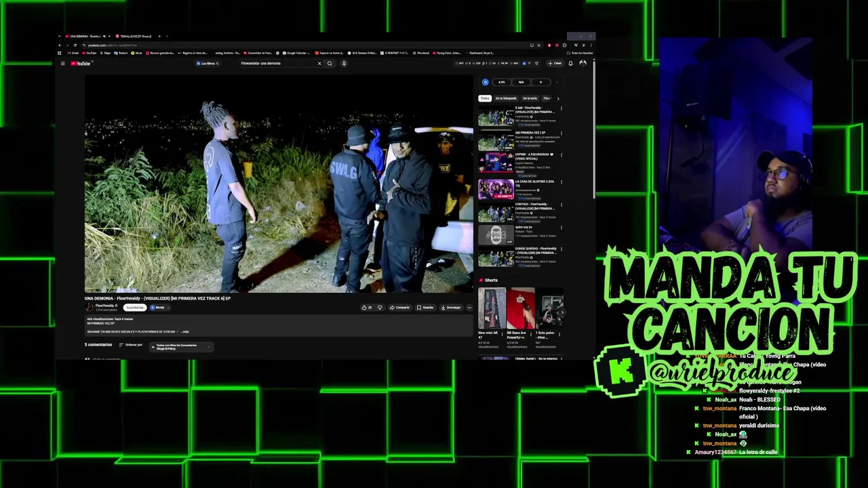Click the YouTube search input field

click(278, 63)
